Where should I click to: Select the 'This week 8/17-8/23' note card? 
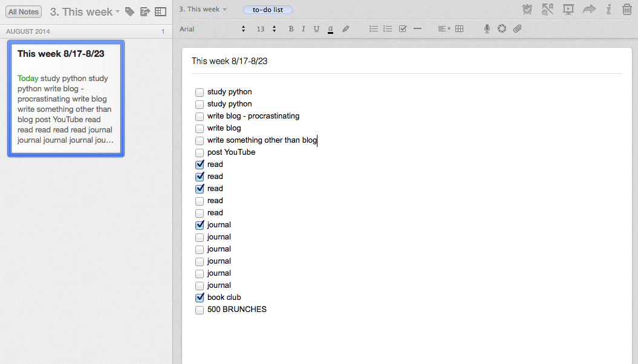pyautogui.click(x=65, y=99)
